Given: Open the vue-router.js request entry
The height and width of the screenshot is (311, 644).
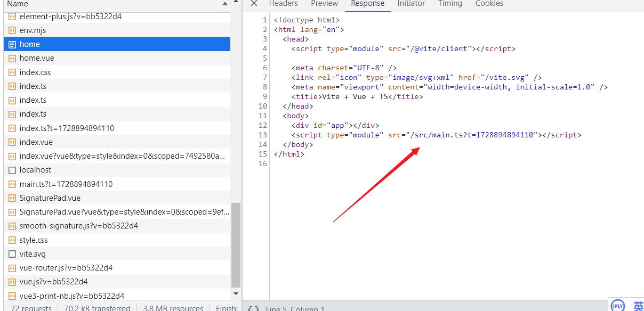Looking at the screenshot, I should 66,268.
